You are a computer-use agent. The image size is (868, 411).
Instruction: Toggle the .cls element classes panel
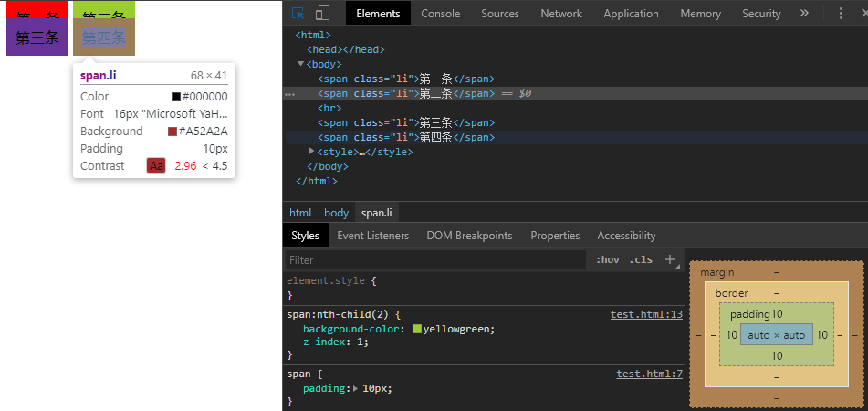pos(641,260)
